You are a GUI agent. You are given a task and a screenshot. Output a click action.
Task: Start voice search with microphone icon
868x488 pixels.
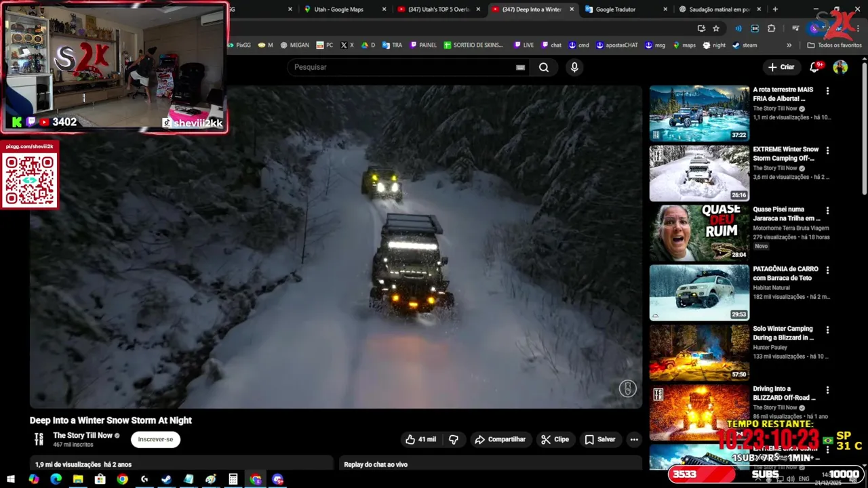click(574, 67)
